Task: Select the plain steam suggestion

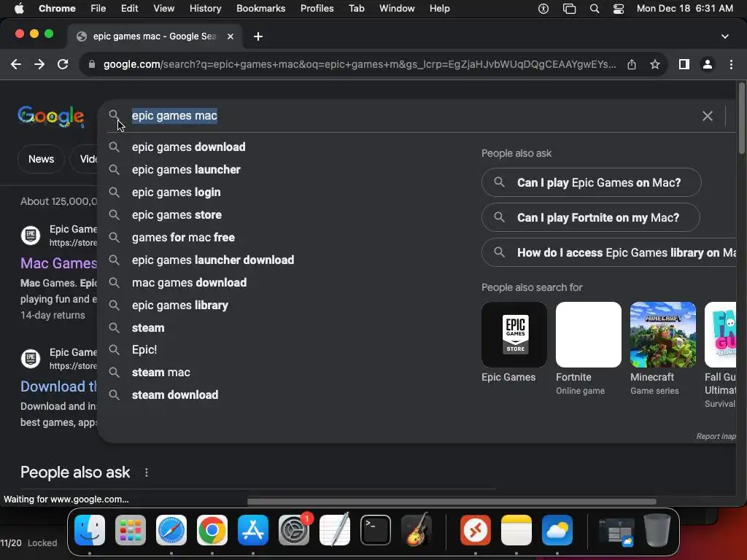Action: (x=148, y=327)
